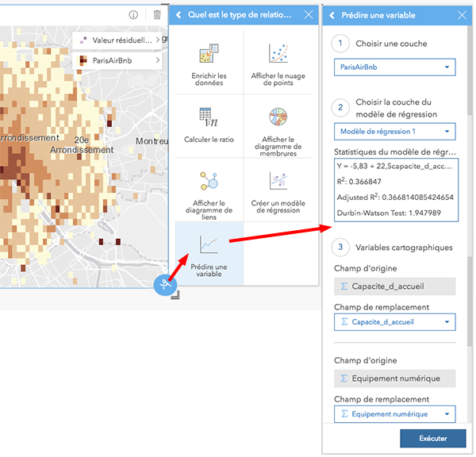The height and width of the screenshot is (457, 476).
Task: Click the regression equation text Y = -5,83
Action: (x=394, y=166)
